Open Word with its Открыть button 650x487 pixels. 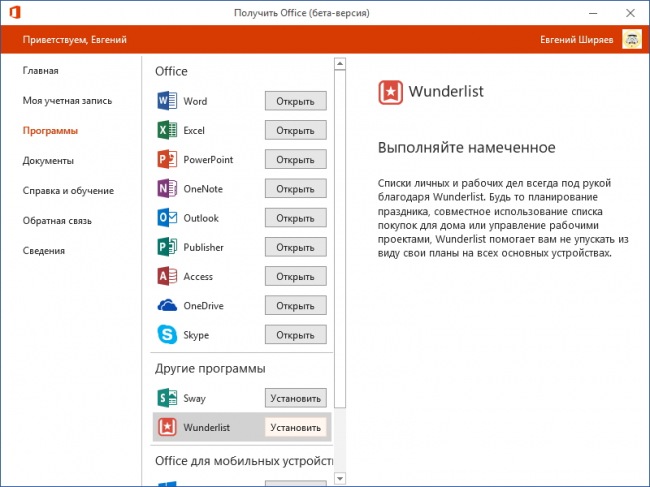tap(296, 101)
